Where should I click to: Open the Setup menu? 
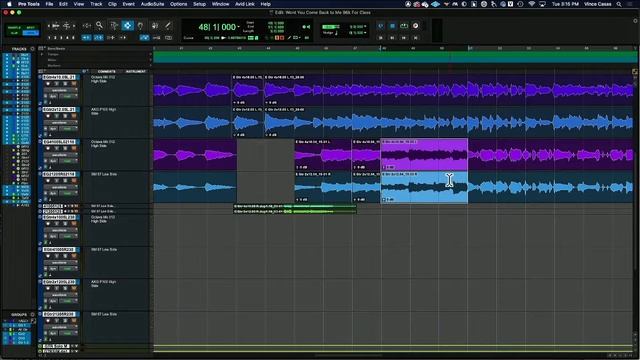click(x=199, y=4)
